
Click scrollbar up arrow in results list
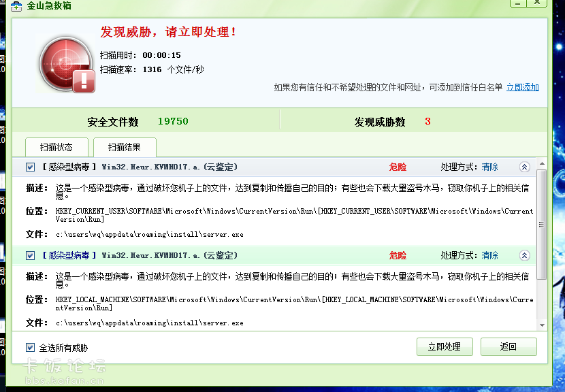pos(541,163)
